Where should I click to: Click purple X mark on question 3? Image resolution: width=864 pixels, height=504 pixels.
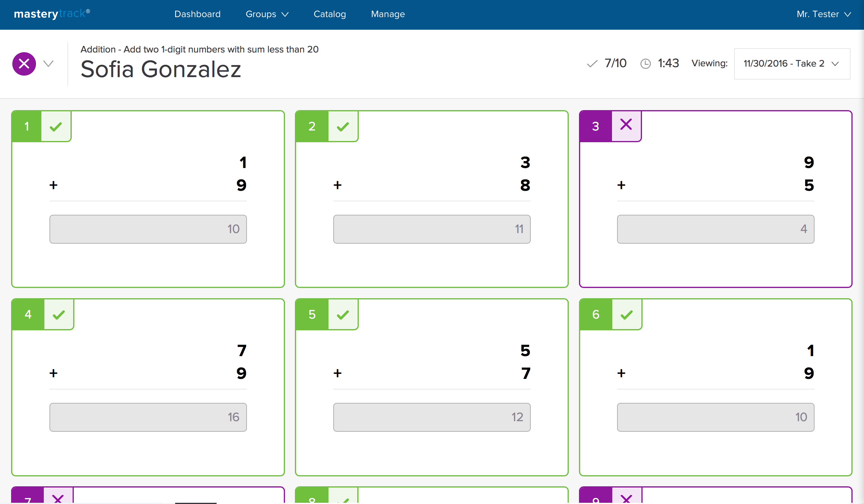pyautogui.click(x=626, y=124)
